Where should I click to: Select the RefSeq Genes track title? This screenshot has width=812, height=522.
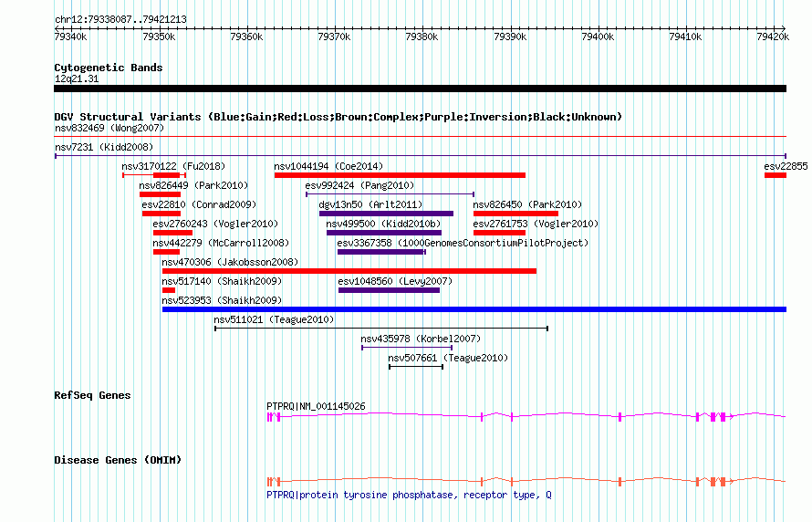click(x=92, y=396)
